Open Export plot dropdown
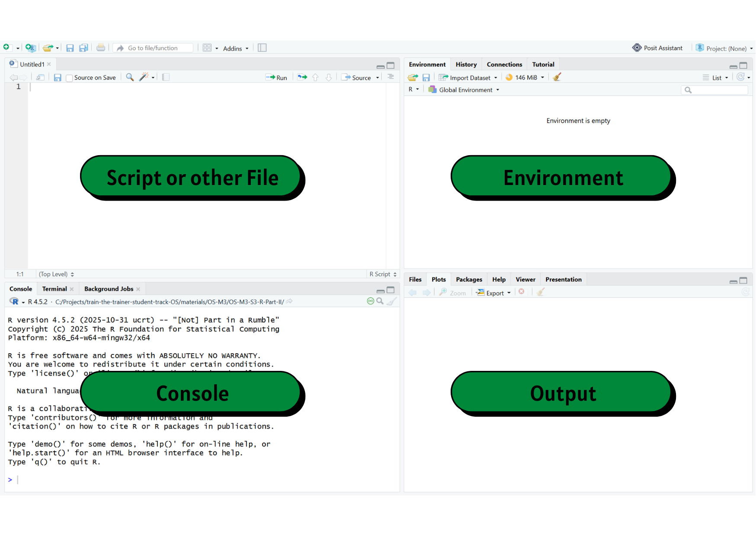Screen dimensions: 756x536 [493, 293]
